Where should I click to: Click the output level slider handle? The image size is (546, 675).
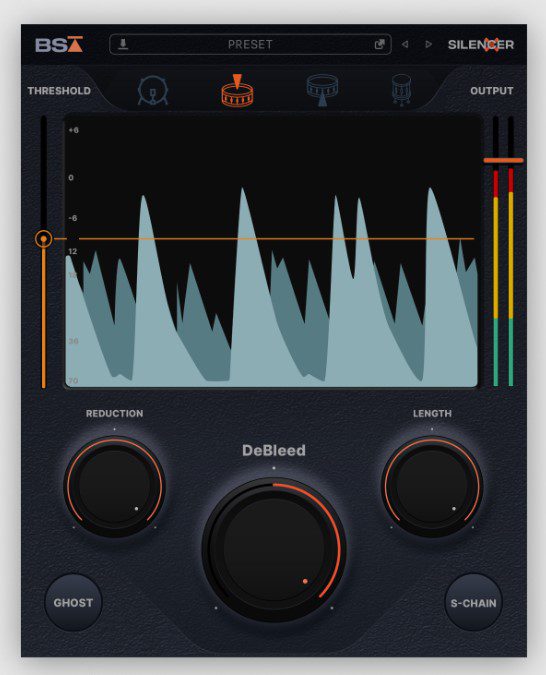(503, 161)
